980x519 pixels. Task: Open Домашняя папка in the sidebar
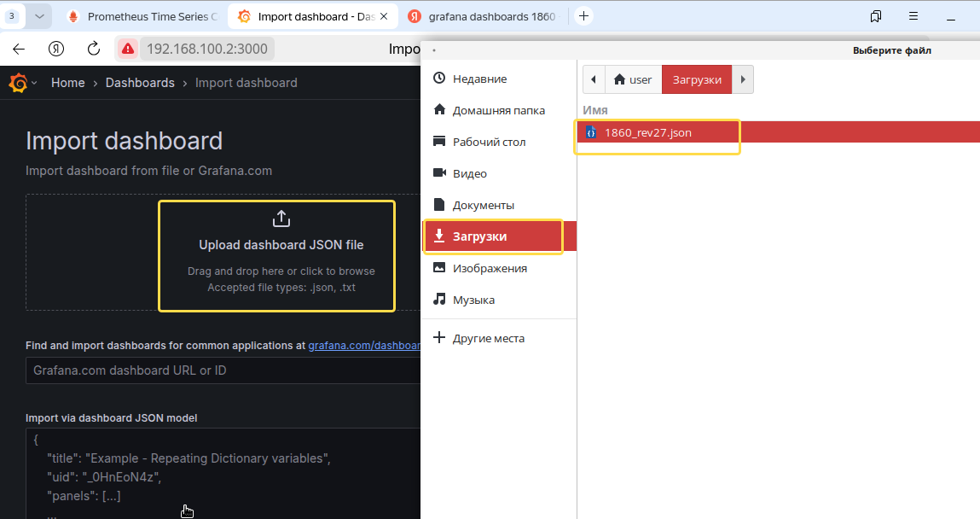coord(499,110)
